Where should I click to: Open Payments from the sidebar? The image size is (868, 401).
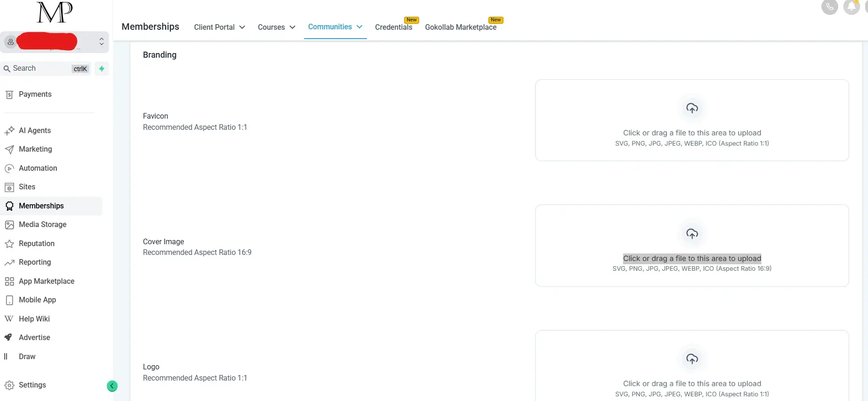(35, 94)
